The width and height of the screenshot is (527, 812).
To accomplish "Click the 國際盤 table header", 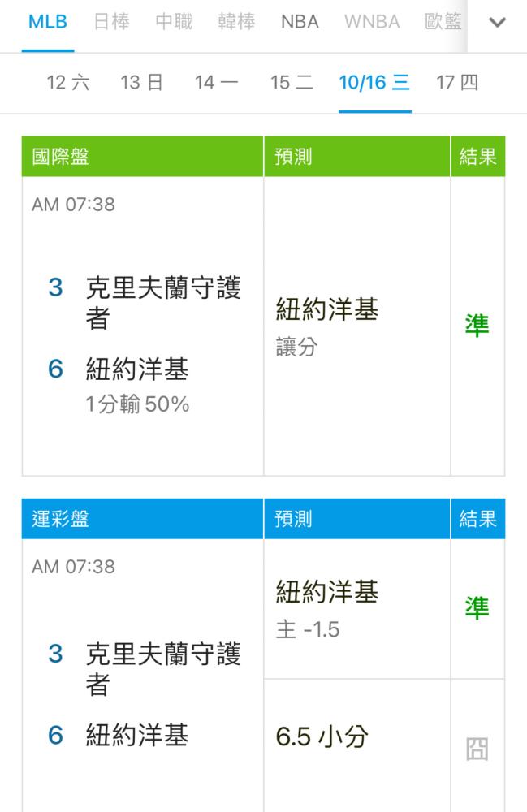I will point(142,157).
